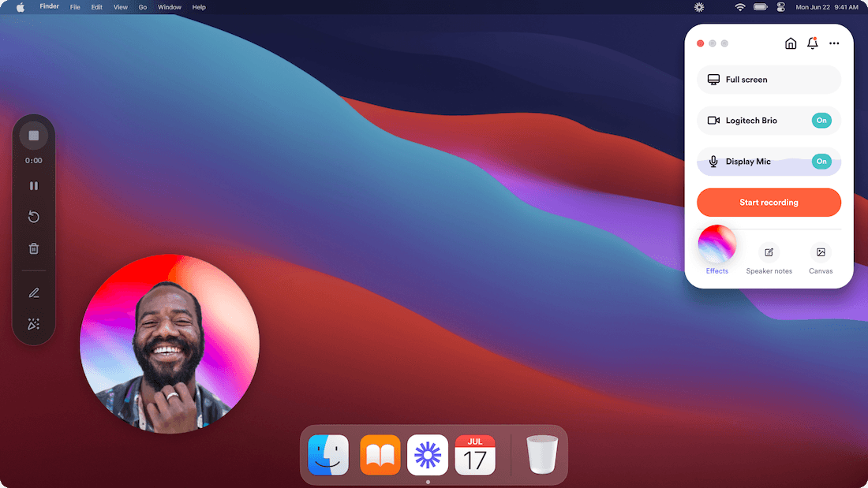Open the File menu in the menu bar
Viewport: 868px width, 488px height.
75,7
